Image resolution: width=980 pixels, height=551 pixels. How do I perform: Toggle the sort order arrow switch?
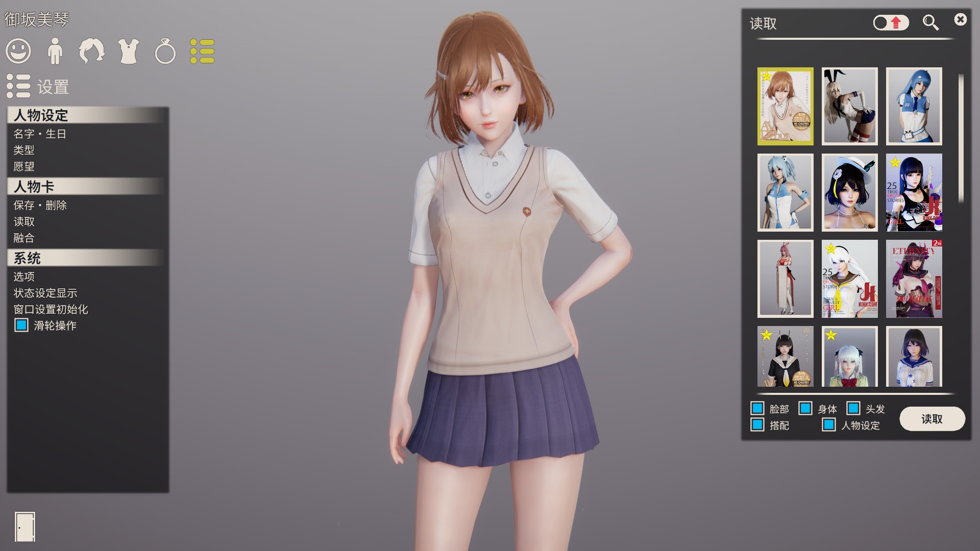[891, 22]
